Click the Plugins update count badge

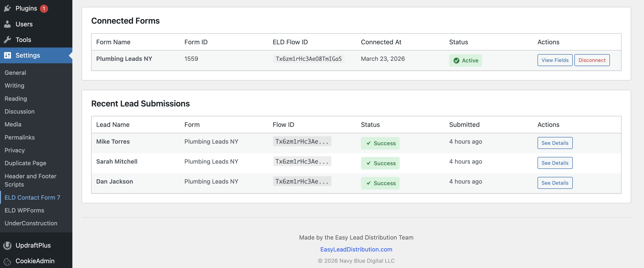click(44, 8)
